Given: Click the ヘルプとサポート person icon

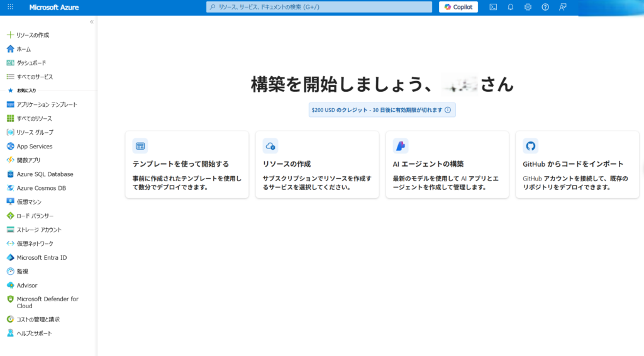Looking at the screenshot, I should [x=10, y=333].
